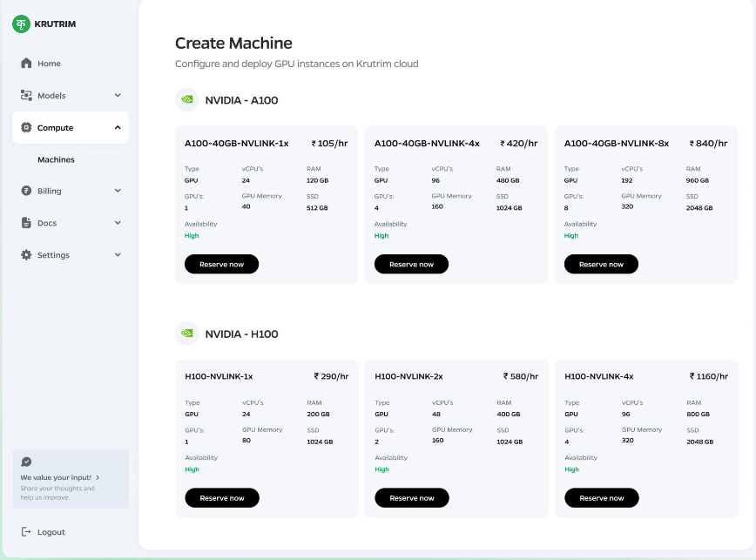Click the Billing rupee icon
The width and height of the screenshot is (756, 560).
[x=26, y=191]
